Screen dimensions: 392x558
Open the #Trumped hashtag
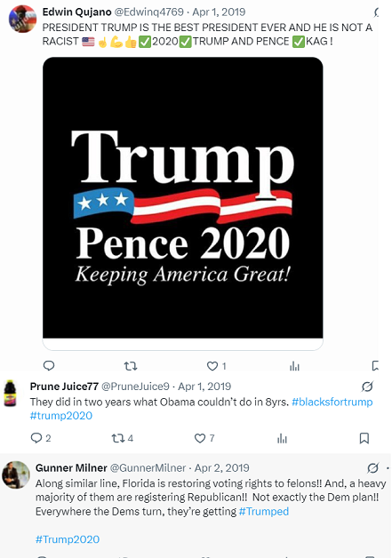264,512
